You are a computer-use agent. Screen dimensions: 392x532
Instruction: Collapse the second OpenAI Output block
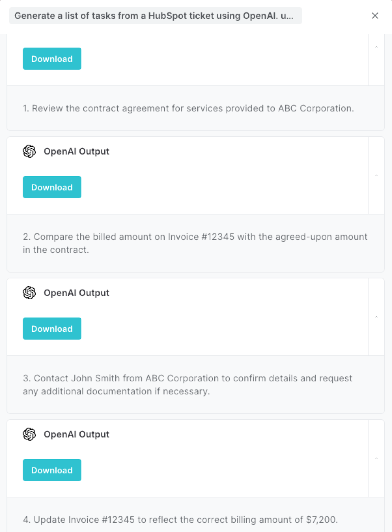coord(376,317)
